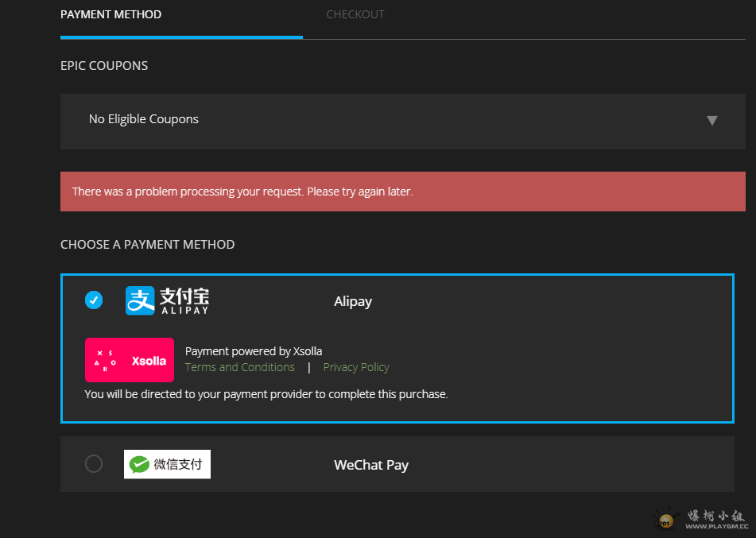This screenshot has height=538, width=756.
Task: Click the Alipay logo
Action: [167, 300]
